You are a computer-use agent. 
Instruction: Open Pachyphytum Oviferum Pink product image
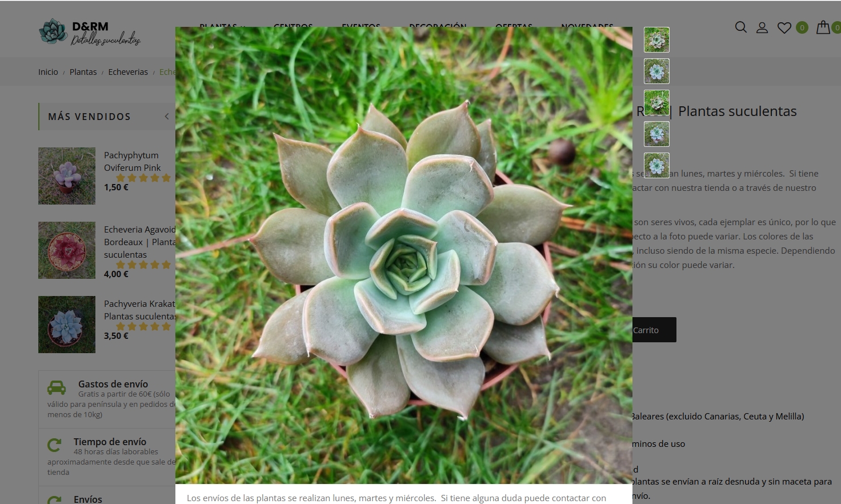click(67, 176)
